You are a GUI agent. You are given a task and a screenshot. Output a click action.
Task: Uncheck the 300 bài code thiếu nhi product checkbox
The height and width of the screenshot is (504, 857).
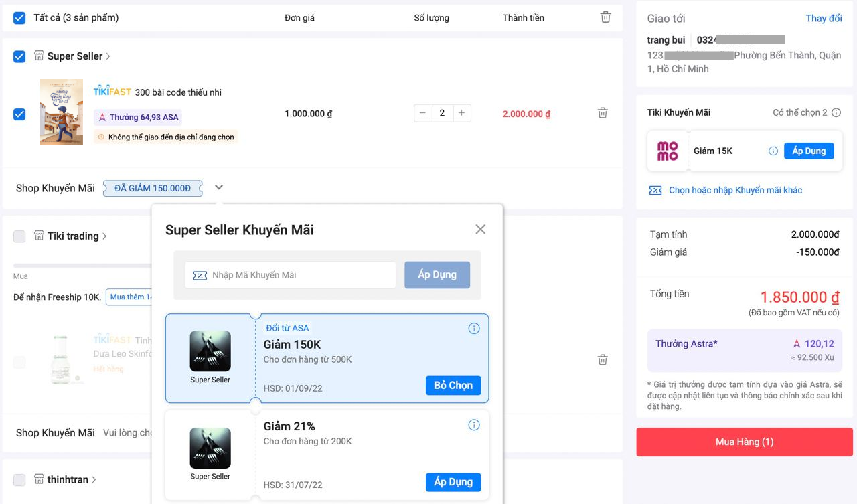(x=19, y=114)
